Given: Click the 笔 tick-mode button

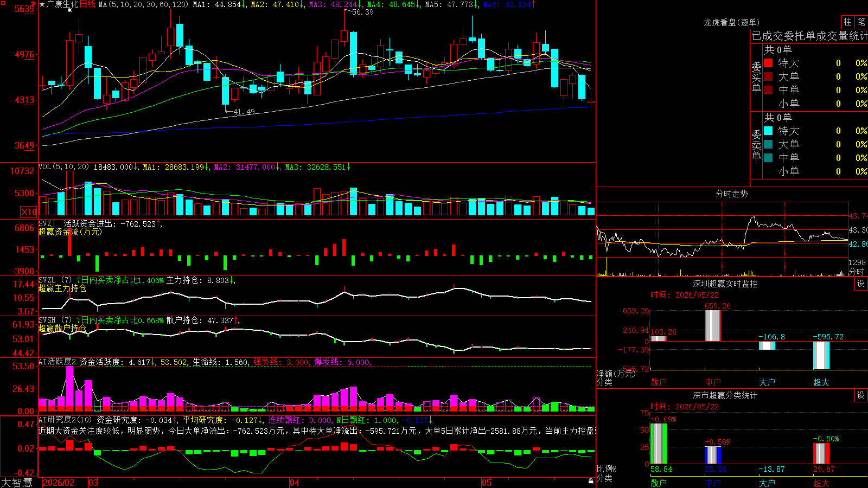Looking at the screenshot, I should [x=861, y=22].
